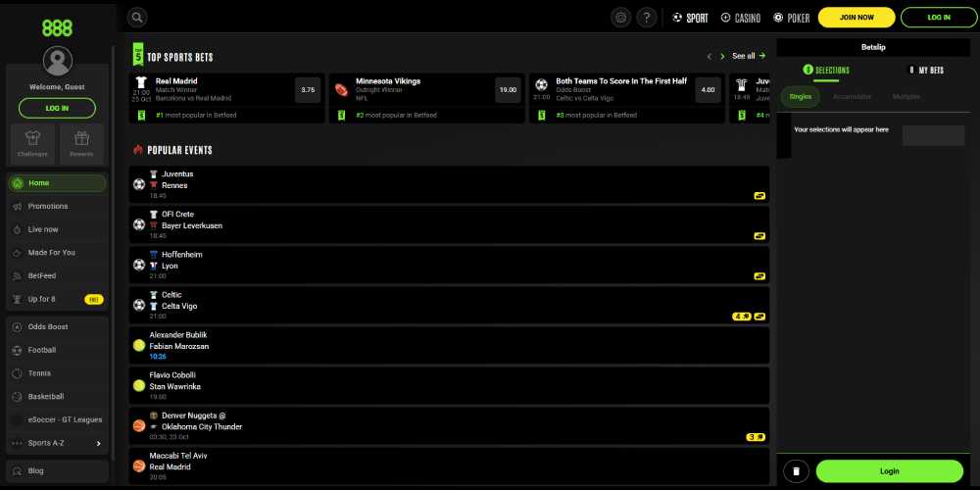
Task: Click Bayer Leverkusen team name
Action: point(192,225)
